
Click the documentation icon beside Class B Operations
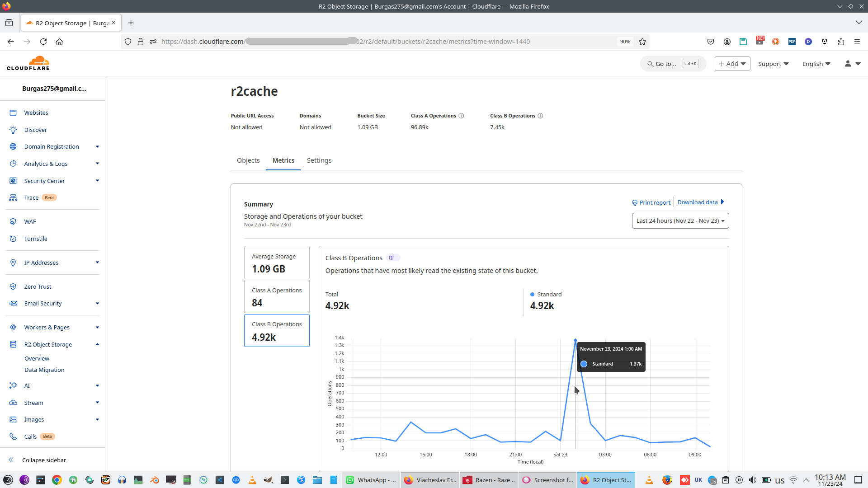(x=392, y=258)
